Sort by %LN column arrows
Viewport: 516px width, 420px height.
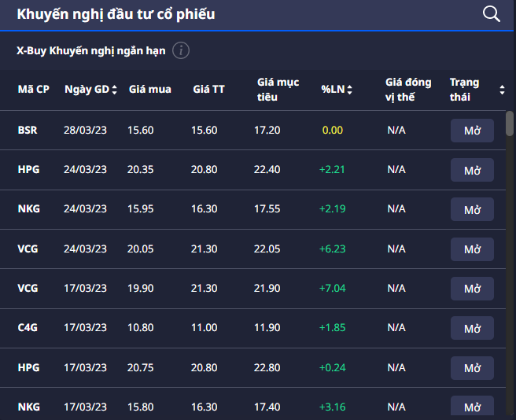349,90
